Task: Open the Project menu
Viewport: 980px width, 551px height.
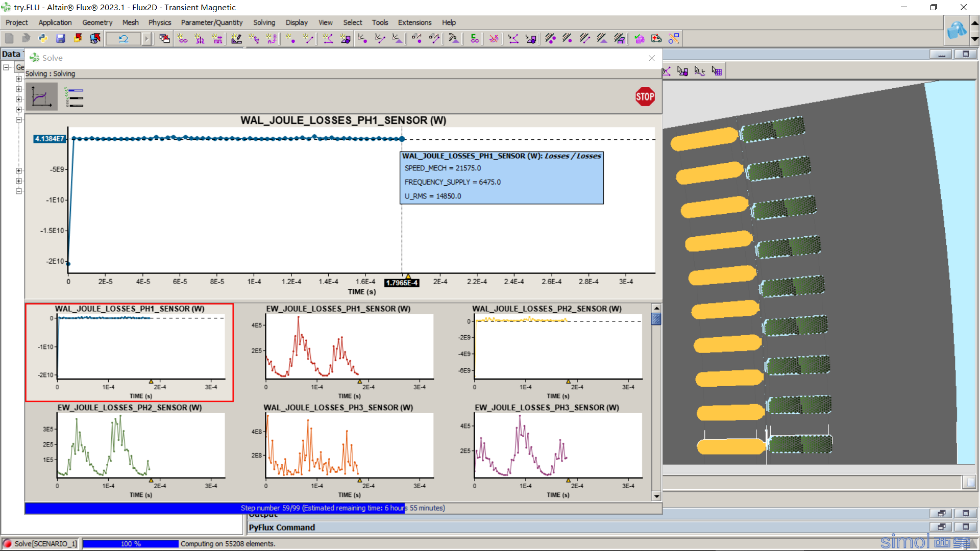Action: (17, 22)
